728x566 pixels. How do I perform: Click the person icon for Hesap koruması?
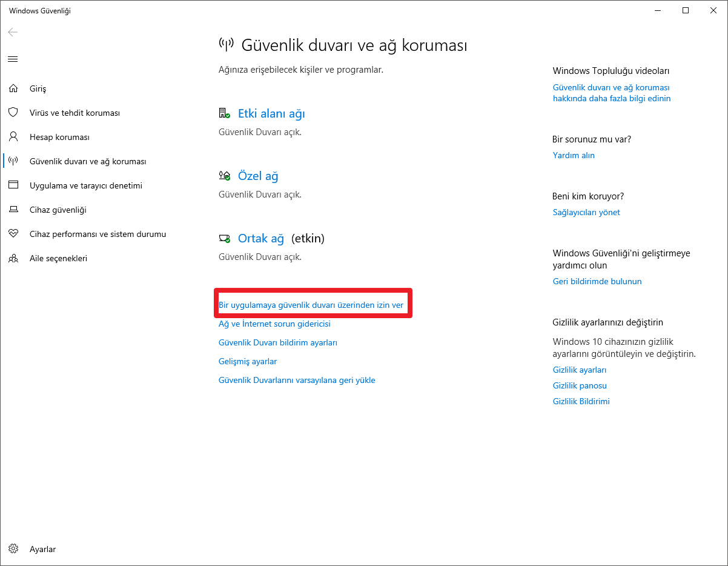tap(13, 137)
